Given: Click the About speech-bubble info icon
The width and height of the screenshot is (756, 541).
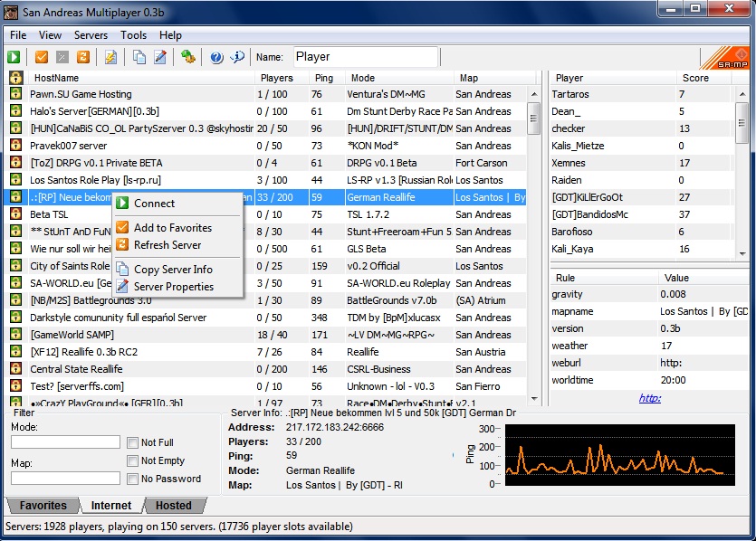Looking at the screenshot, I should click(237, 57).
